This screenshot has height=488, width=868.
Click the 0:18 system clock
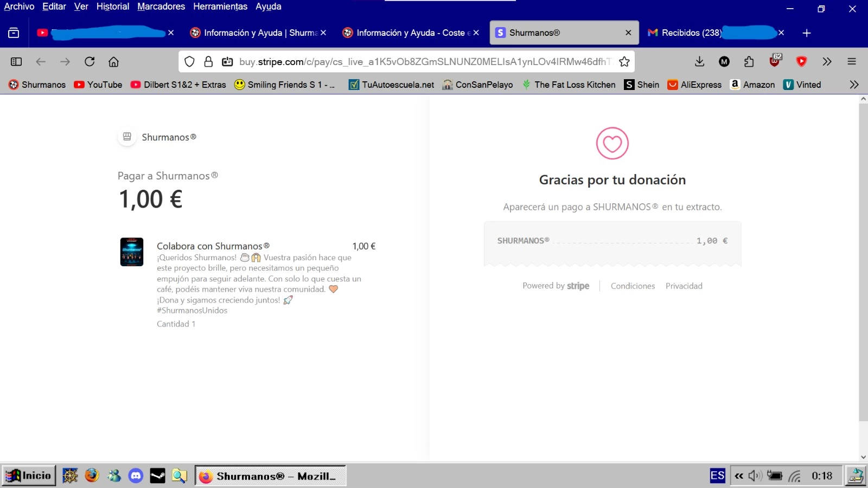(822, 476)
